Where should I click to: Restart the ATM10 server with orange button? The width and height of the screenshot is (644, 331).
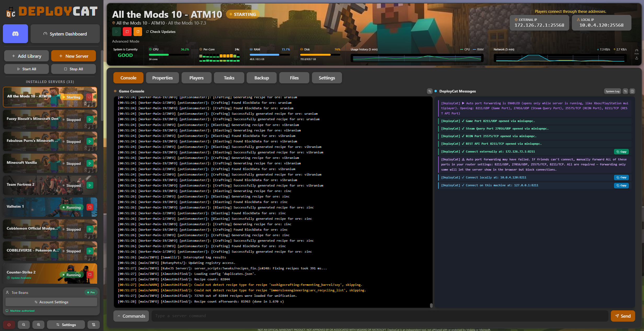(x=138, y=32)
